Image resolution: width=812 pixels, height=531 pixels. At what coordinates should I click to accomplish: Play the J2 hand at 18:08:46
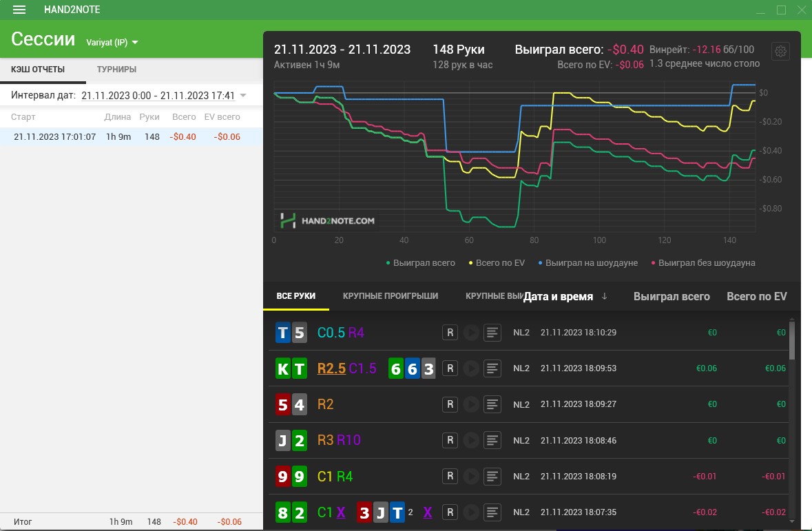click(x=470, y=440)
